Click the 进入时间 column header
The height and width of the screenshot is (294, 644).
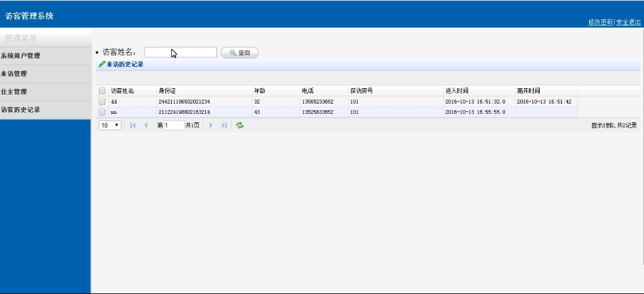tap(457, 91)
